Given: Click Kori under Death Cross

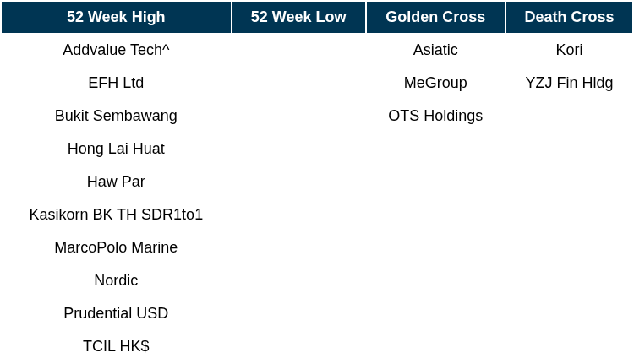Looking at the screenshot, I should pyautogui.click(x=569, y=50).
